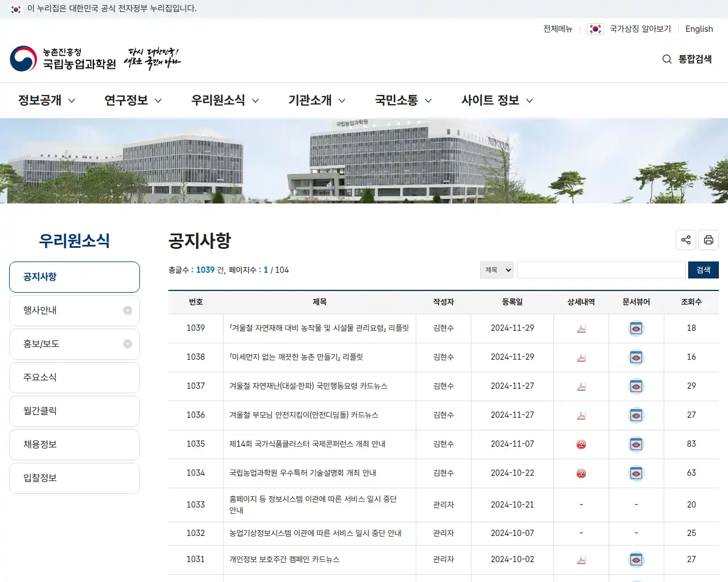The width and height of the screenshot is (728, 582).
Task: Open post 농업기상정보시스템 이관 중단 안내
Action: [315, 533]
